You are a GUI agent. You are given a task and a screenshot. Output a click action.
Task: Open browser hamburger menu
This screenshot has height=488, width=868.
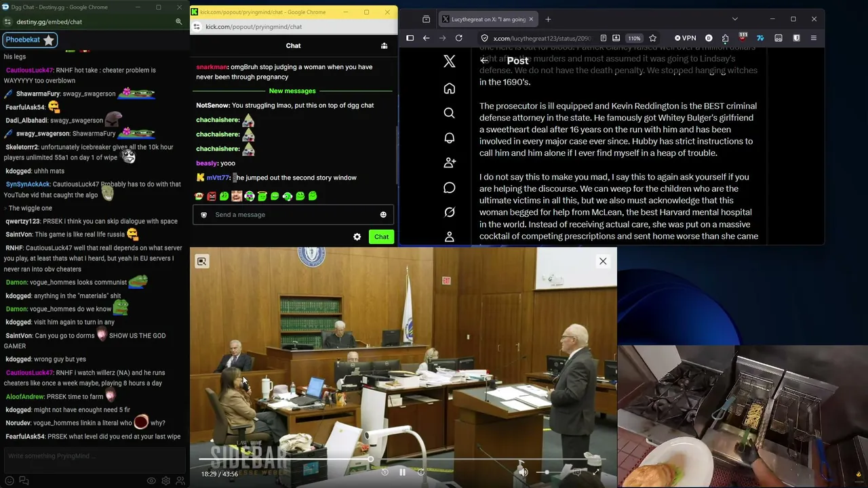point(814,38)
